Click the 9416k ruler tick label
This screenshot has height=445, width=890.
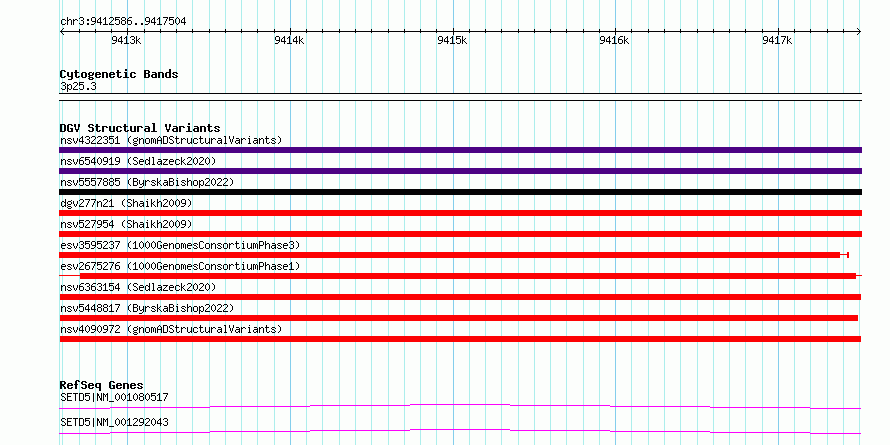pos(615,40)
